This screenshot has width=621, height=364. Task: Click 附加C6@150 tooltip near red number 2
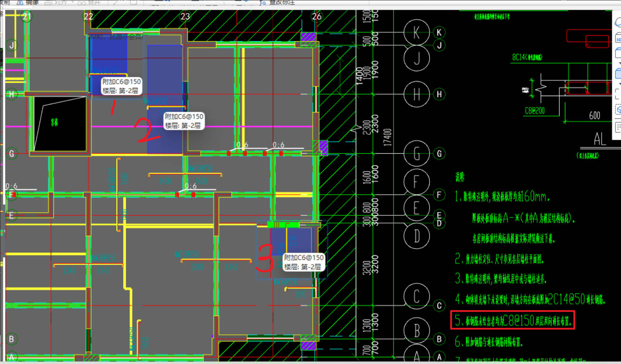click(184, 121)
